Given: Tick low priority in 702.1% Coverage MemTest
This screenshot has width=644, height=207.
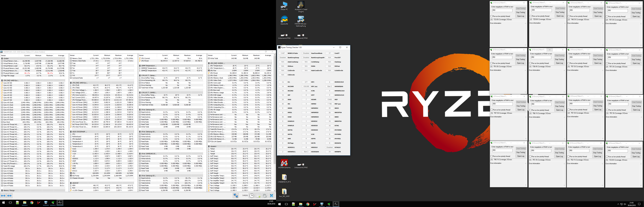Looking at the screenshot, I should click(x=569, y=157).
